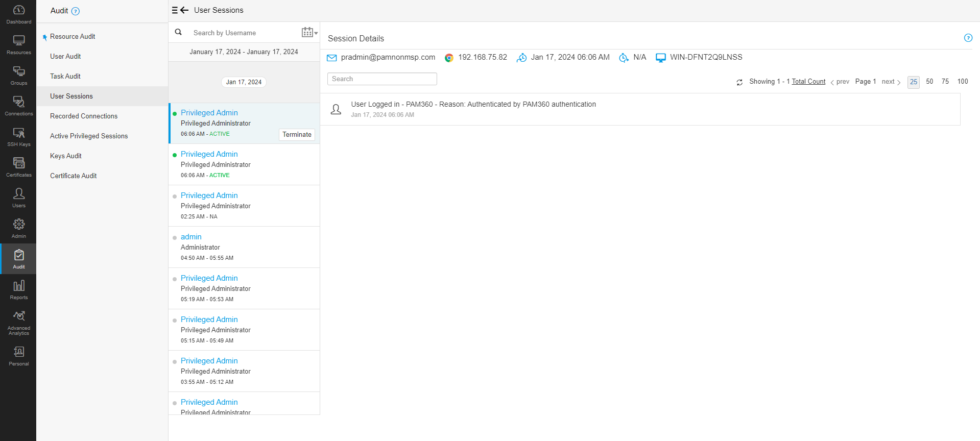
Task: Open the SSH Keys section icon
Action: pos(19,137)
